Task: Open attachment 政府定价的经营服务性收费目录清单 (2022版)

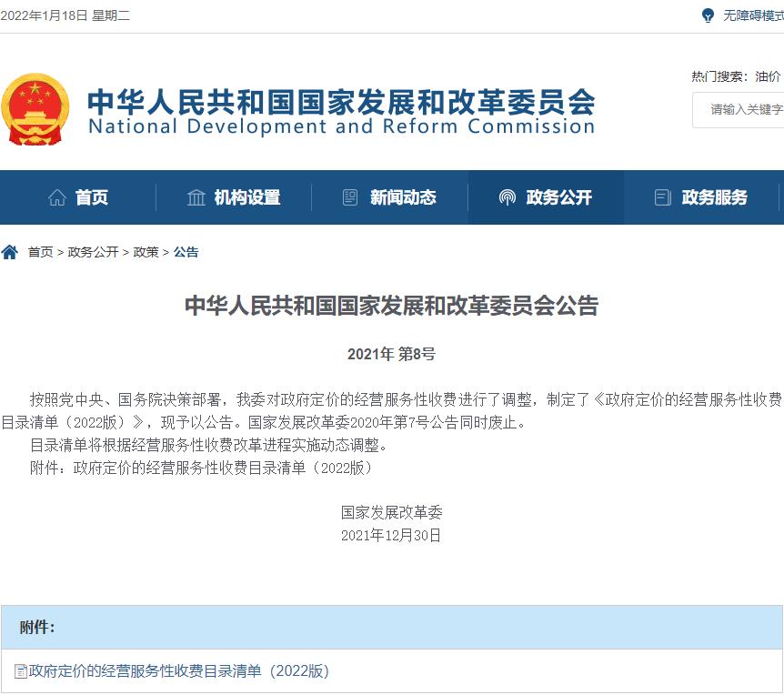Action: coord(178,671)
